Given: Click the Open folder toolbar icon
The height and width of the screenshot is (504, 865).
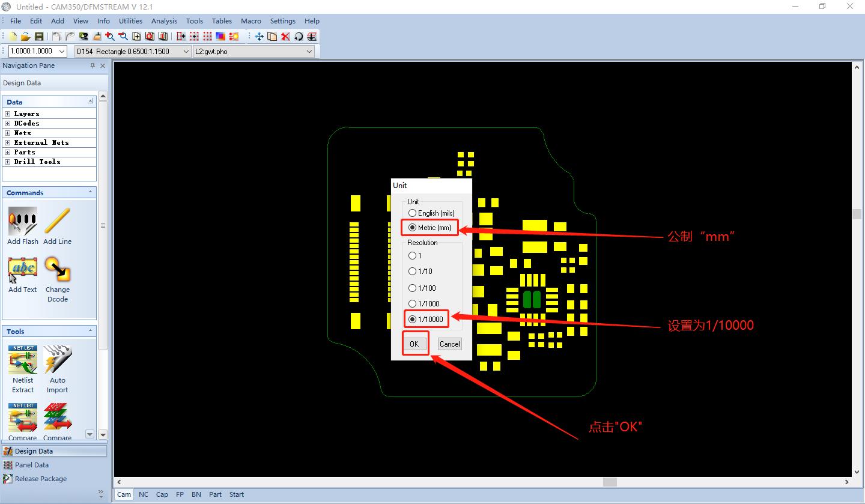Looking at the screenshot, I should pos(26,37).
